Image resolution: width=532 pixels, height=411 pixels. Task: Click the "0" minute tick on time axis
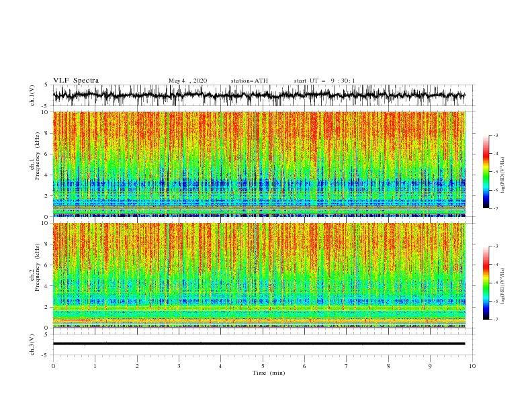coord(53,366)
